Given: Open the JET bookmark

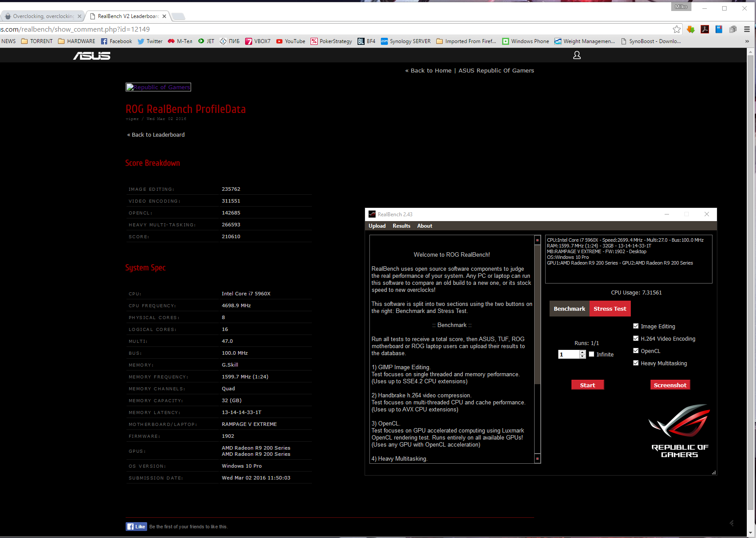Looking at the screenshot, I should (x=206, y=41).
